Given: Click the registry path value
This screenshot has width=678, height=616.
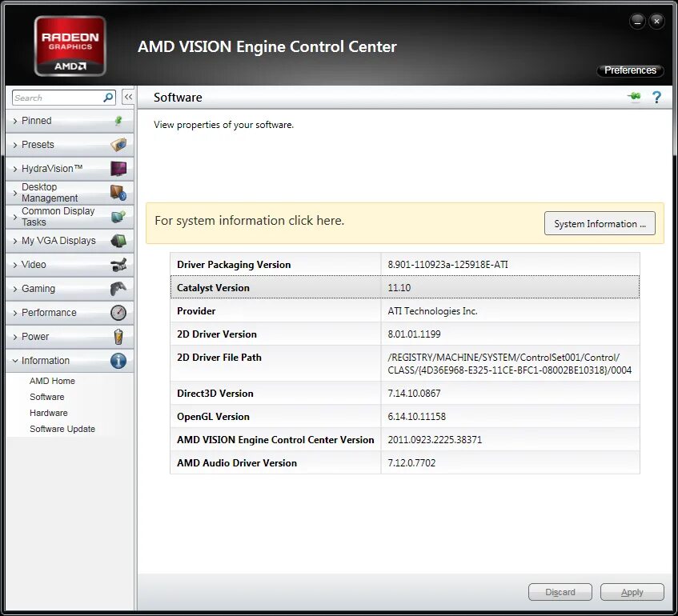Looking at the screenshot, I should (509, 363).
